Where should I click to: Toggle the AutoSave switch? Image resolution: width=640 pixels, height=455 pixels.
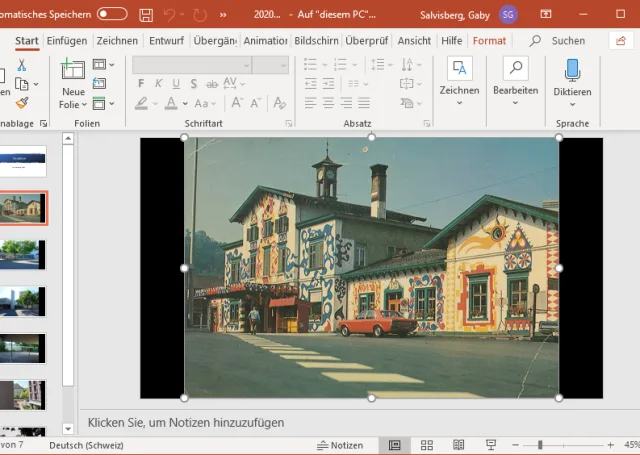[x=112, y=15]
